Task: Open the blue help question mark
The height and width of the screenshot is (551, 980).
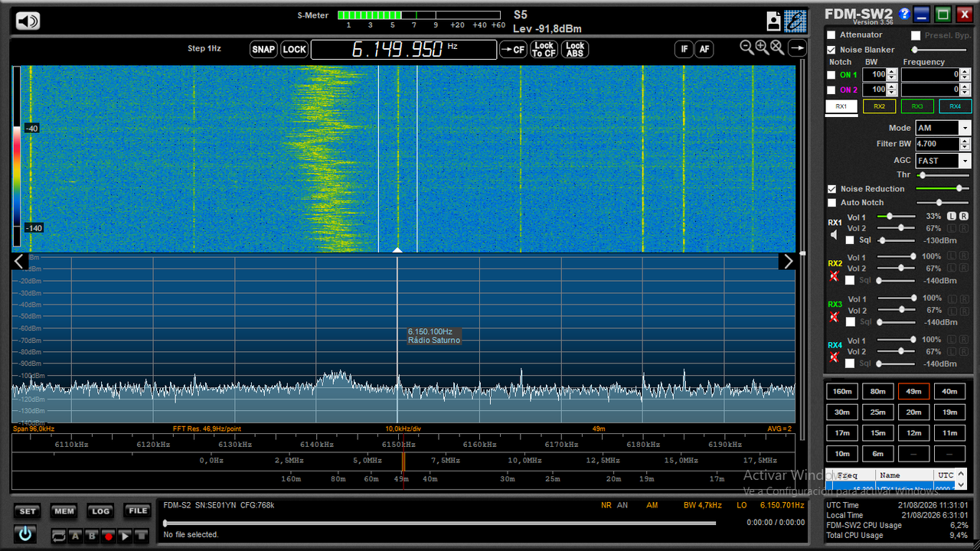Action: tap(904, 13)
